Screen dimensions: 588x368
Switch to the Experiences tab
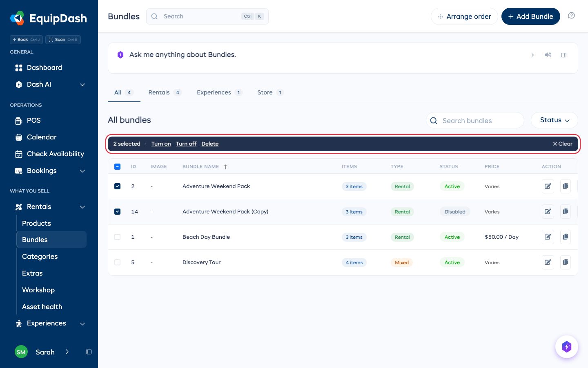(220, 92)
